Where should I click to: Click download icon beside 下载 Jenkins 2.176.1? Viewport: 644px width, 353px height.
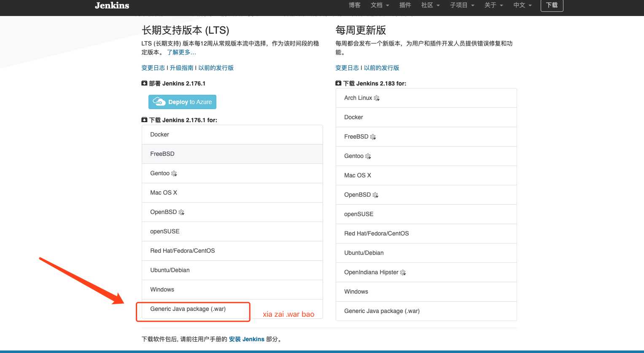pyautogui.click(x=144, y=120)
